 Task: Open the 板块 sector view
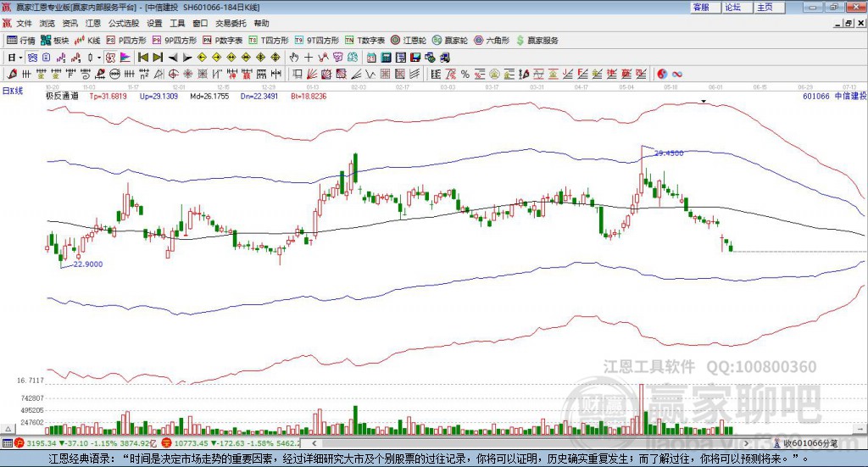(54, 41)
